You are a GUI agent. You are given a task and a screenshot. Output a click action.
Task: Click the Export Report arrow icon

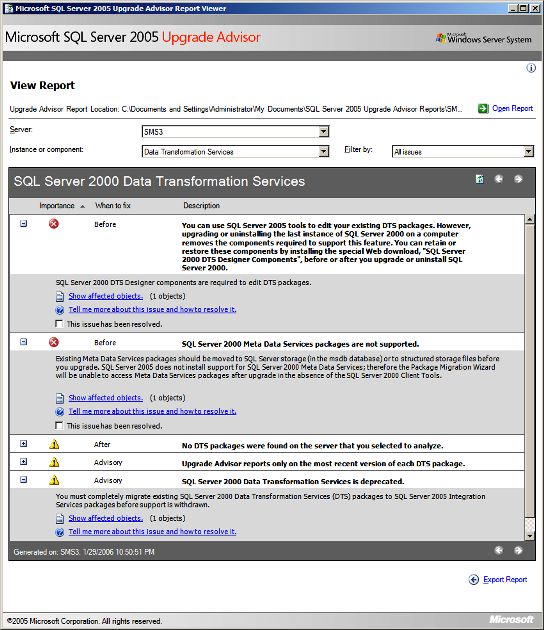pyautogui.click(x=474, y=579)
